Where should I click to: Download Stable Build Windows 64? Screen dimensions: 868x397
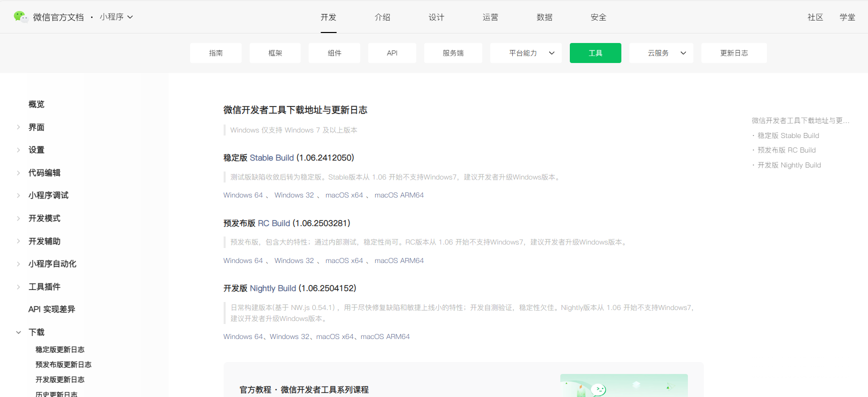243,195
